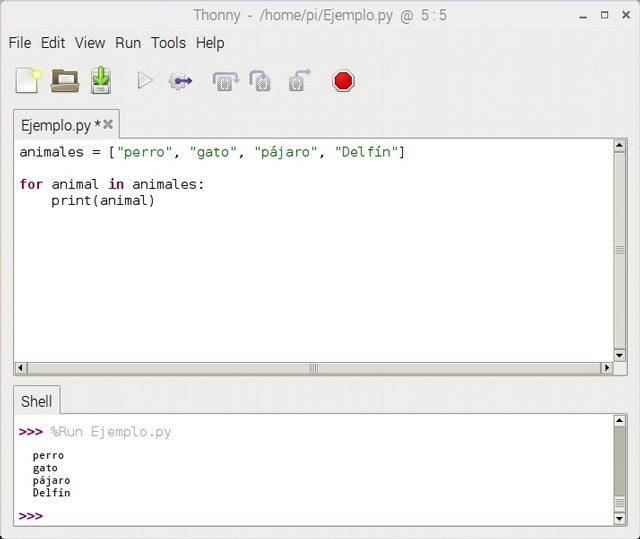The height and width of the screenshot is (539, 640).
Task: Open a file with the folder icon
Action: coord(65,81)
